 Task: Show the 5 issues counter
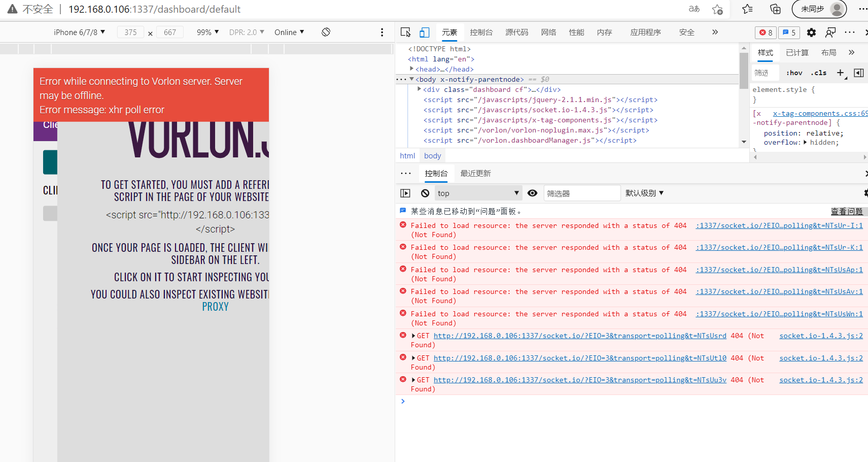pos(789,32)
